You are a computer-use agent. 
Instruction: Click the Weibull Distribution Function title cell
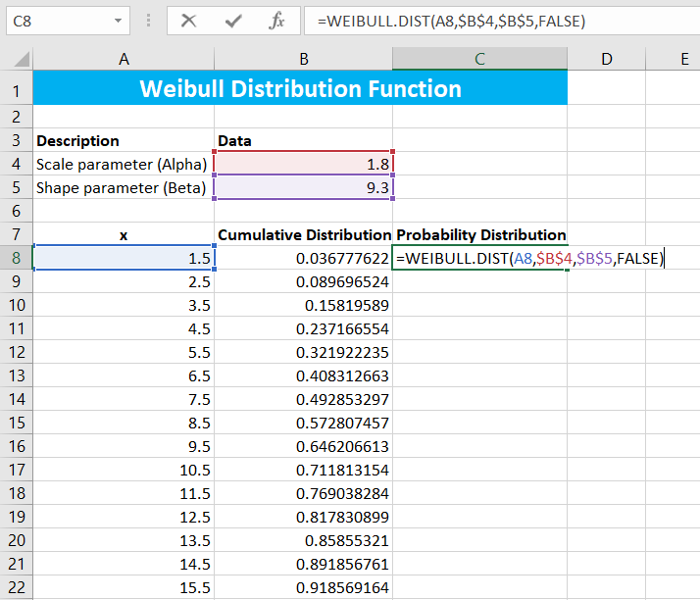300,89
